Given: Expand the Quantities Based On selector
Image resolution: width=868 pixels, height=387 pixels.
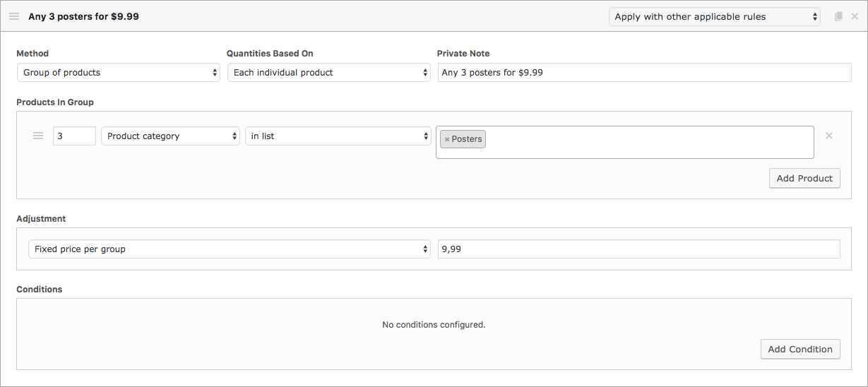Looking at the screenshot, I should coord(328,72).
